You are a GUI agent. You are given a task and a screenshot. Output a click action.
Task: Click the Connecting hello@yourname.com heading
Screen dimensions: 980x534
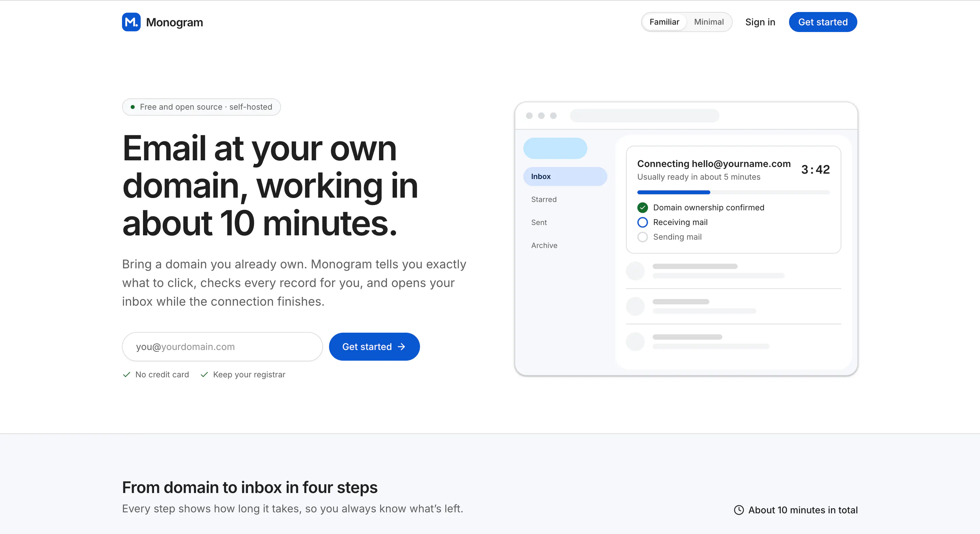point(714,164)
